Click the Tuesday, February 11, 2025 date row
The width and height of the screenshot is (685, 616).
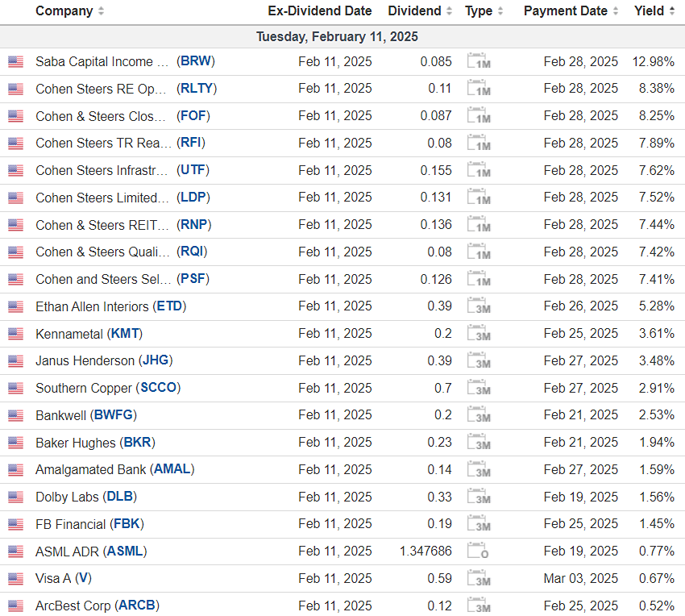337,37
